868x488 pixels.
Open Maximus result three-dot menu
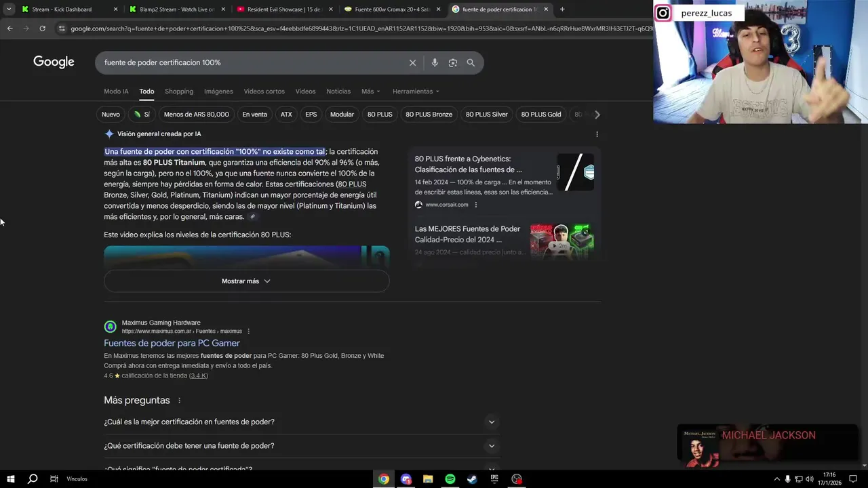249,331
